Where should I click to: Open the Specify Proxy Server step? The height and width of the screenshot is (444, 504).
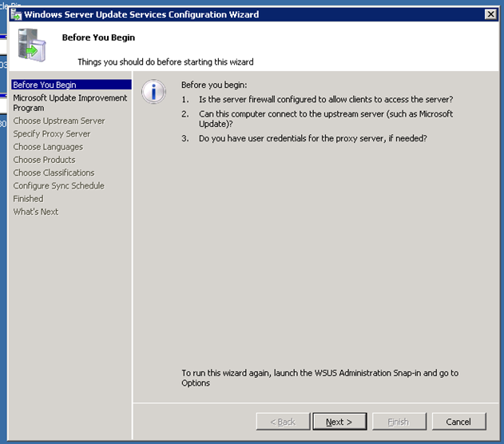click(x=51, y=134)
